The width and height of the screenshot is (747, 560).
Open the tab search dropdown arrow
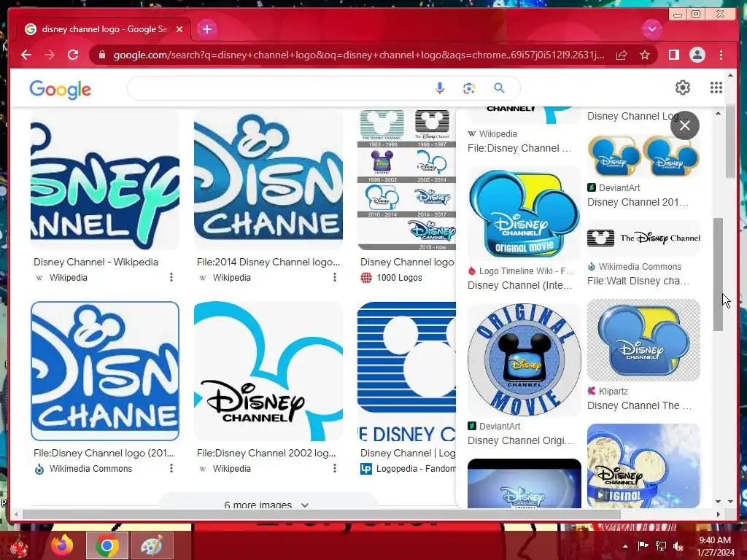651,29
